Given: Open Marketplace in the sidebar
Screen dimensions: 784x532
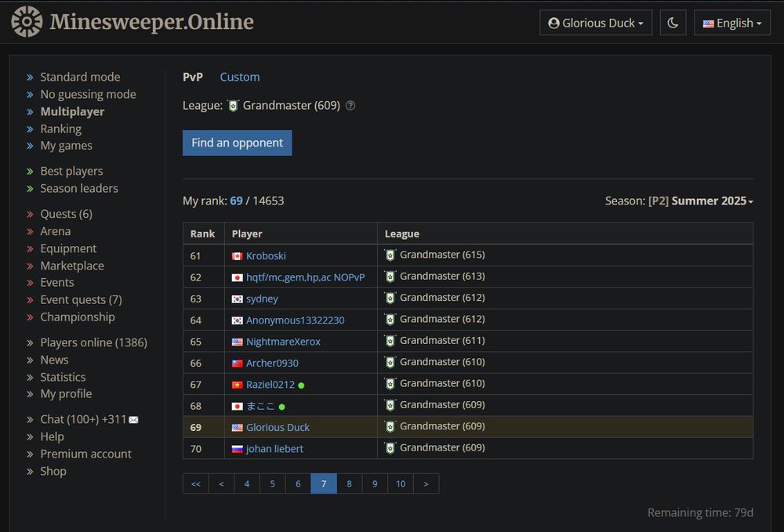Looking at the screenshot, I should coord(72,266).
